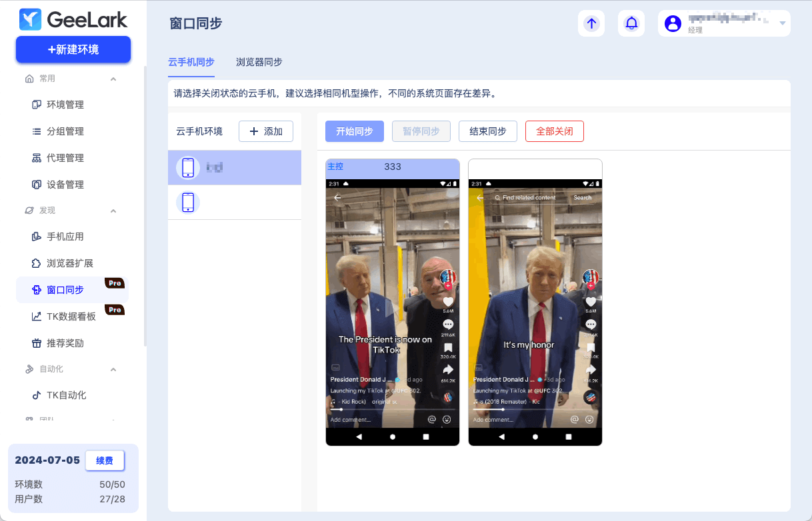812x521 pixels.
Task: Switch to 浏览器同步 tab
Action: [259, 62]
